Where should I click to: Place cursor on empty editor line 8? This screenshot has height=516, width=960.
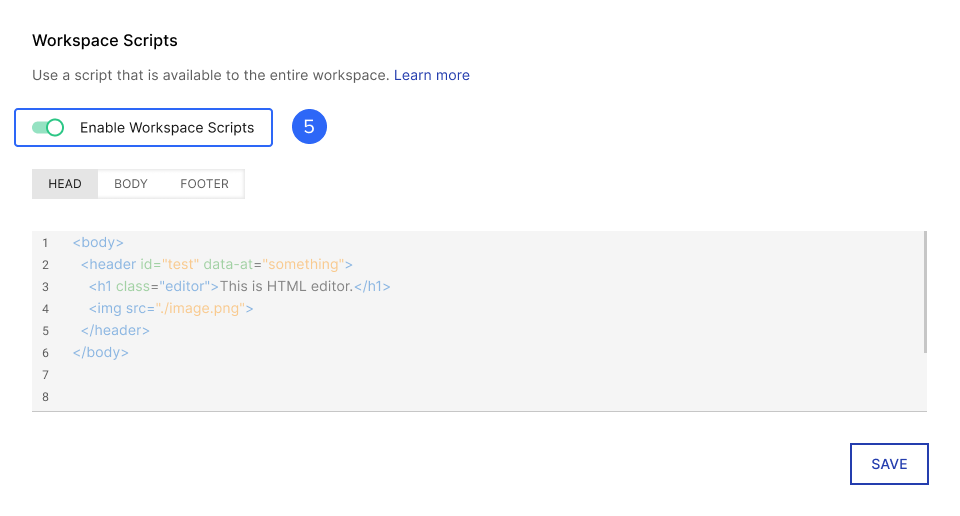pyautogui.click(x=478, y=397)
